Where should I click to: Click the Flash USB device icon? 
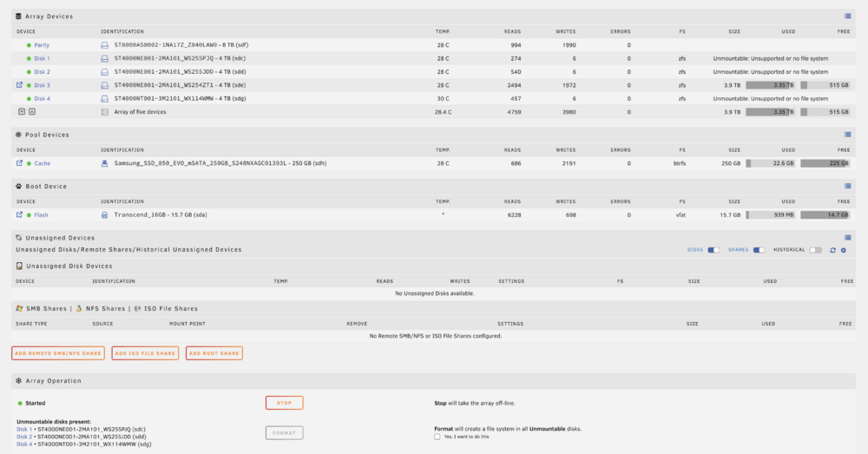pyautogui.click(x=104, y=214)
